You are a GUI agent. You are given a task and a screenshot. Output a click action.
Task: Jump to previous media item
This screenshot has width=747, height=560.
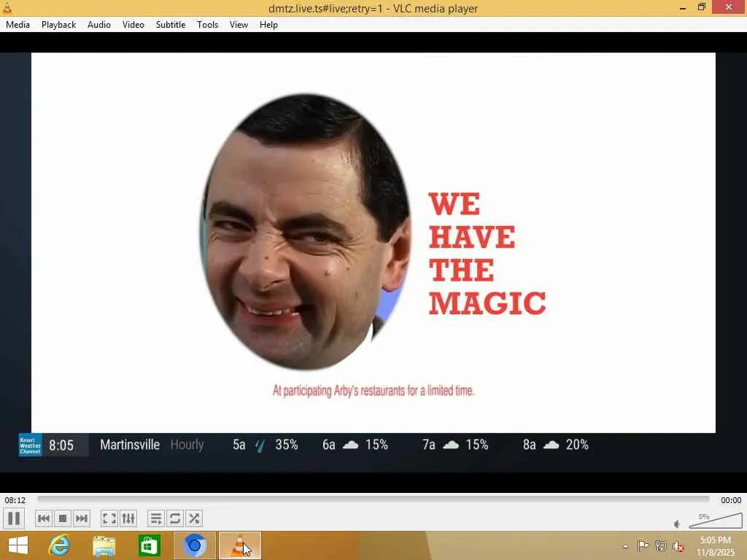point(43,518)
